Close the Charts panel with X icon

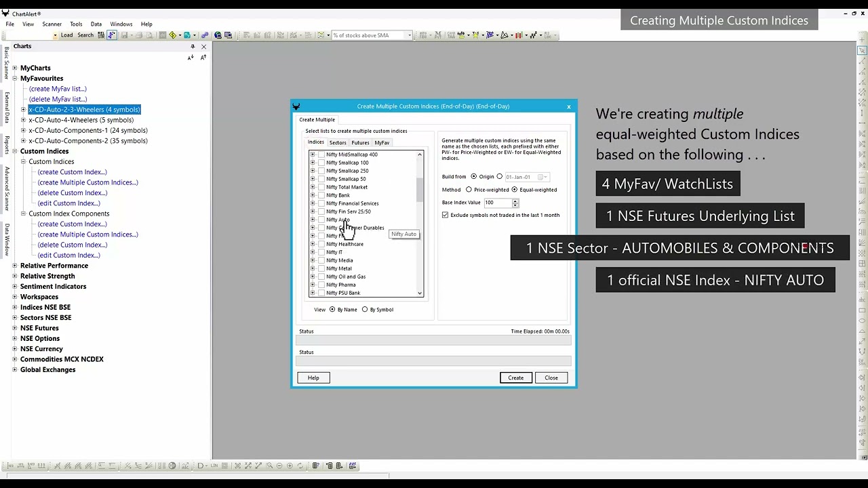point(203,47)
